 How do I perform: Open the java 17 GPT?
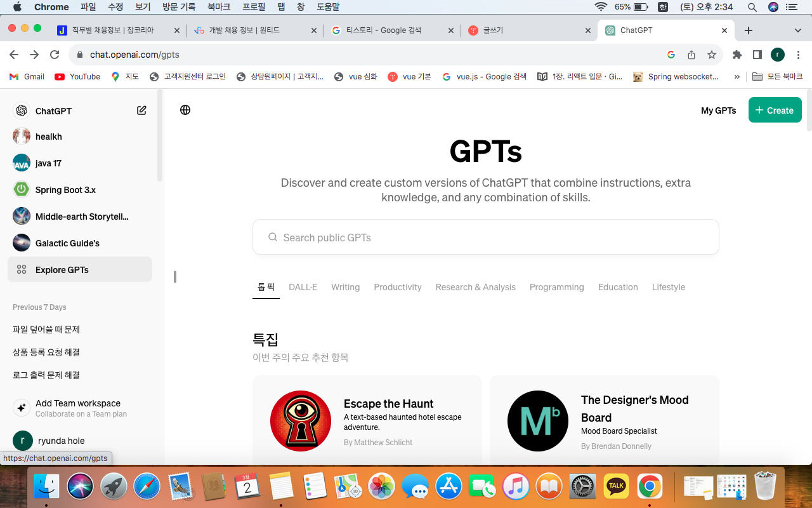80,163
